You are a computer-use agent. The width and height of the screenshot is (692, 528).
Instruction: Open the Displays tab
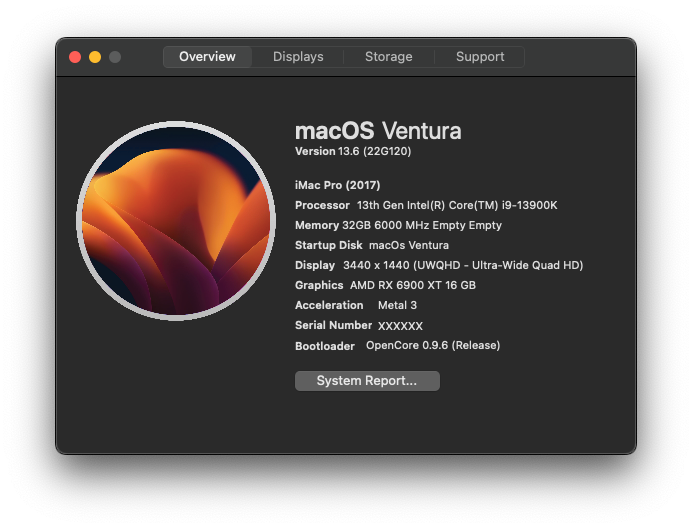pyautogui.click(x=298, y=57)
